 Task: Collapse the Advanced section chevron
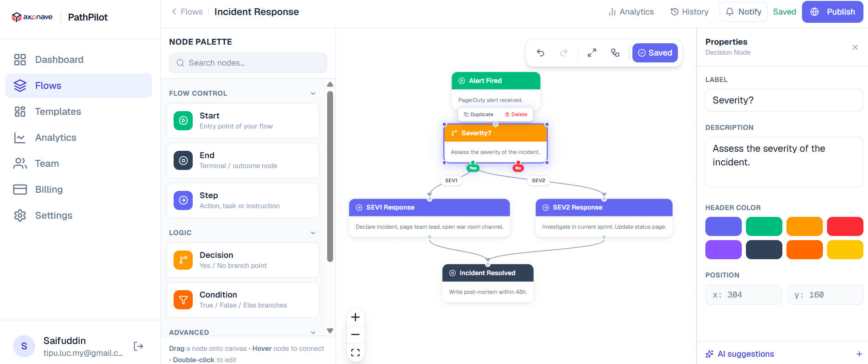(x=313, y=333)
